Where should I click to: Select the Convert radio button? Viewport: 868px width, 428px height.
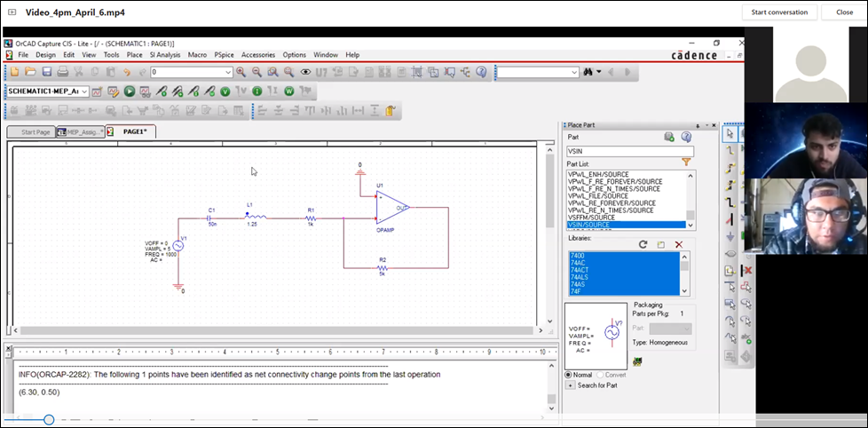(599, 375)
